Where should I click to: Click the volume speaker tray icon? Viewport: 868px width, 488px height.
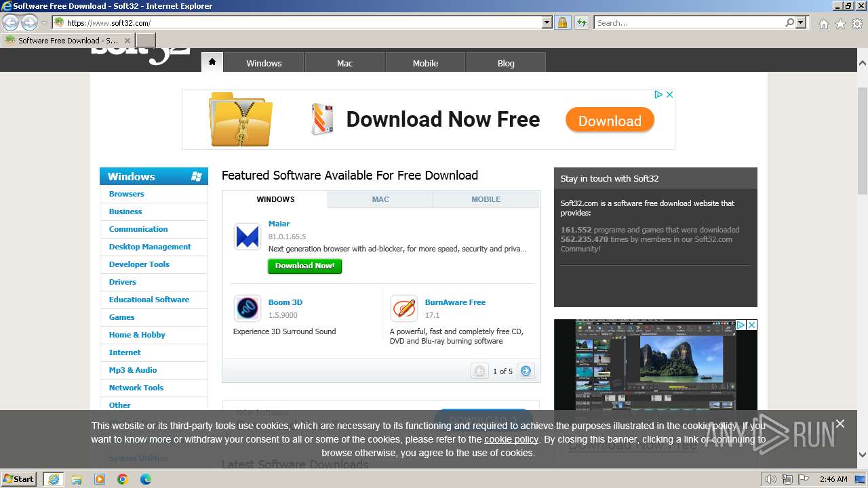(x=770, y=479)
